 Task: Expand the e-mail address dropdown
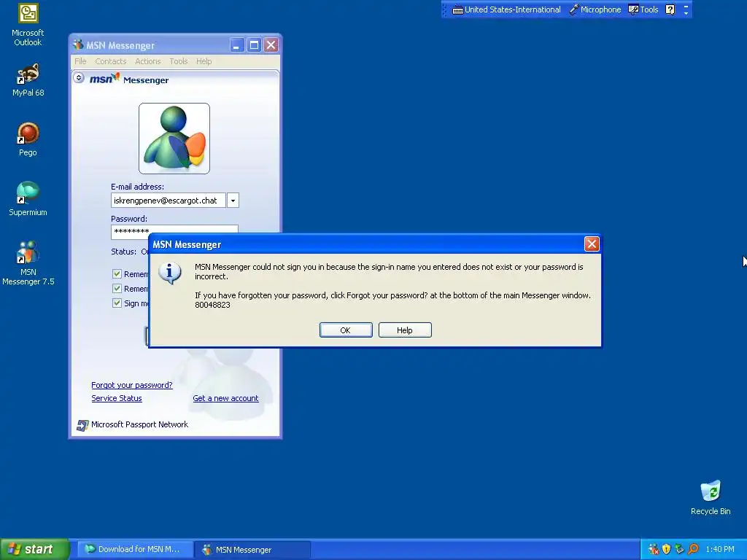click(x=233, y=201)
